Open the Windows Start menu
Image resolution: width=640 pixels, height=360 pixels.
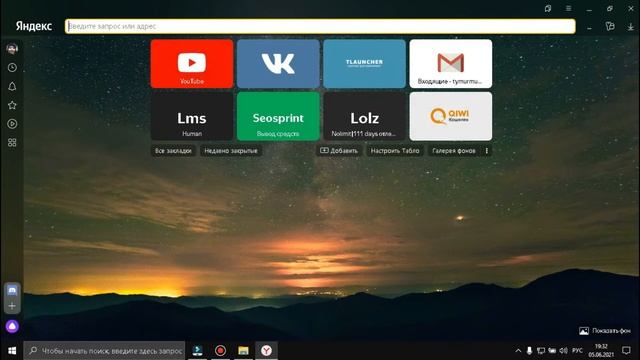[x=12, y=351]
